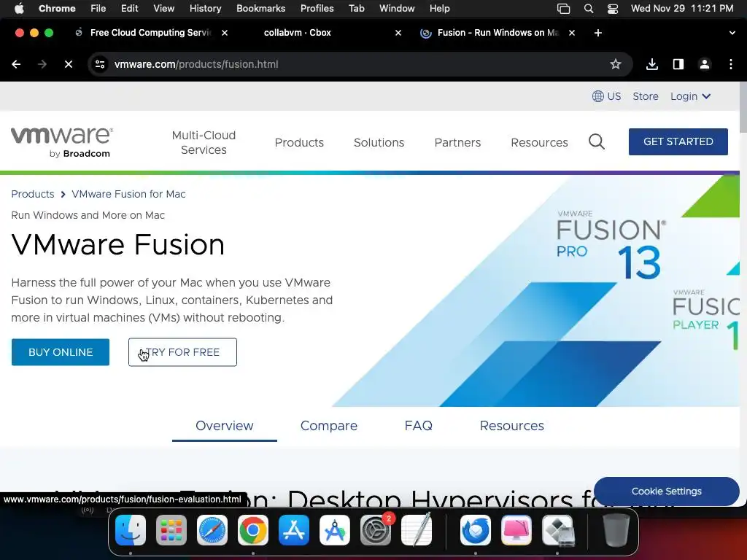Open Multi-Cloud Services menu
This screenshot has height=560, width=747.
click(204, 142)
